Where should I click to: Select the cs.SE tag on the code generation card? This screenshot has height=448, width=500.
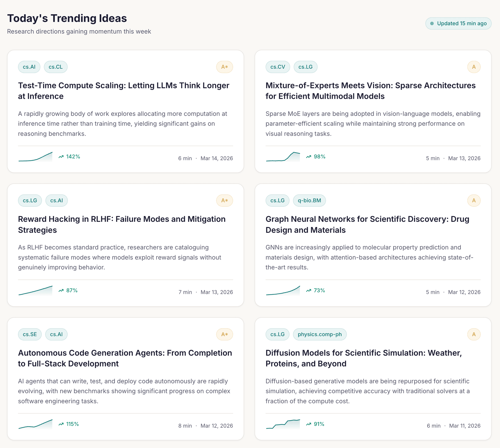click(x=30, y=334)
